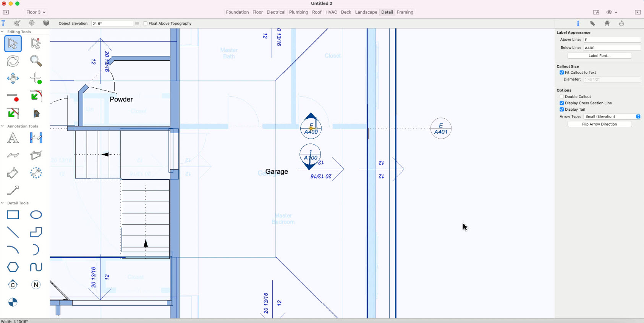Pick the text annotation tool
The height and width of the screenshot is (323, 644).
click(x=13, y=138)
